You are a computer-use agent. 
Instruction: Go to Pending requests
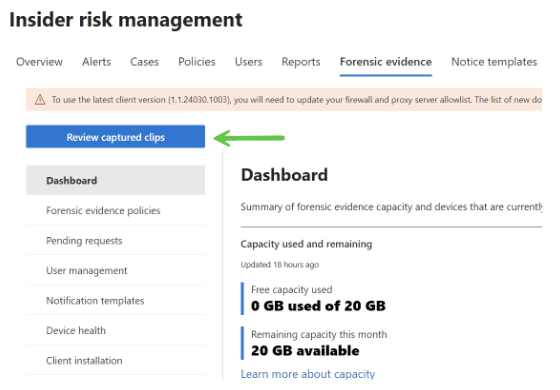(x=115, y=240)
